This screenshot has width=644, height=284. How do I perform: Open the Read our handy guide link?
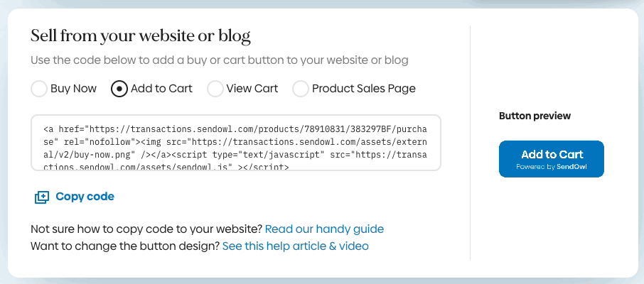[x=324, y=229]
